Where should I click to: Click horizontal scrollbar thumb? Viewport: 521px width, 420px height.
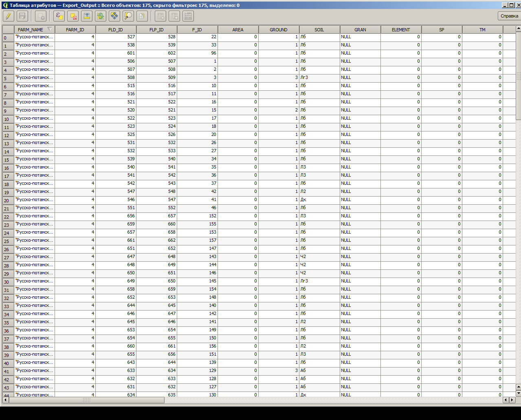click(x=86, y=400)
